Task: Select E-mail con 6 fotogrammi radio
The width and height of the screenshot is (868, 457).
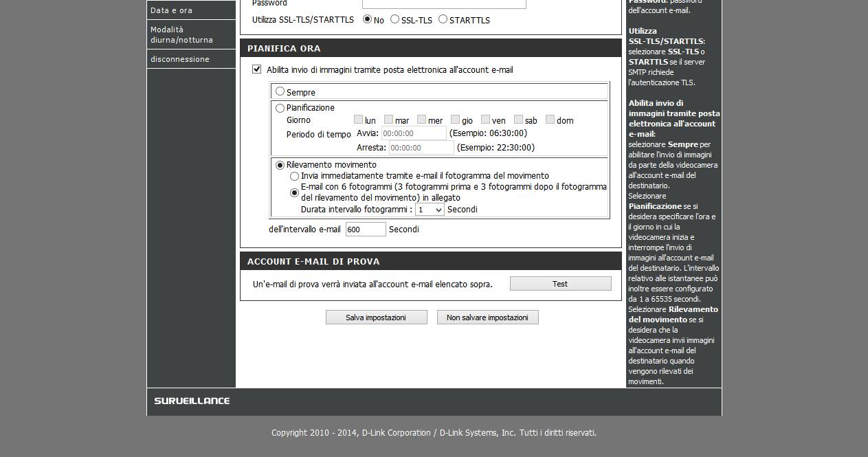Action: (294, 192)
